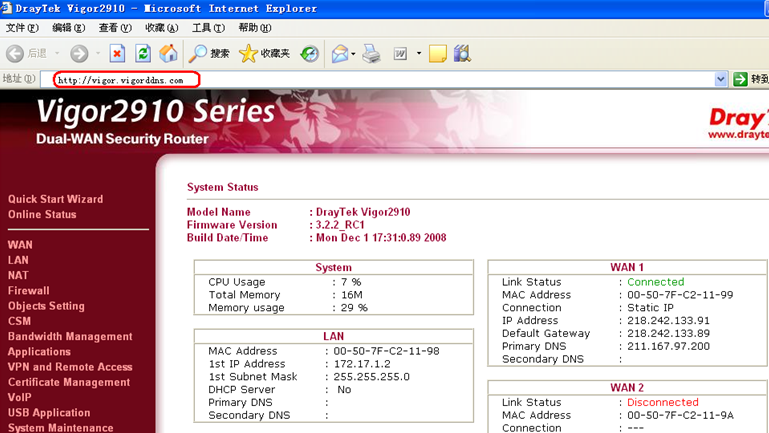Image resolution: width=769 pixels, height=433 pixels.
Task: Refresh the page with the green Refresh icon
Action: (143, 54)
